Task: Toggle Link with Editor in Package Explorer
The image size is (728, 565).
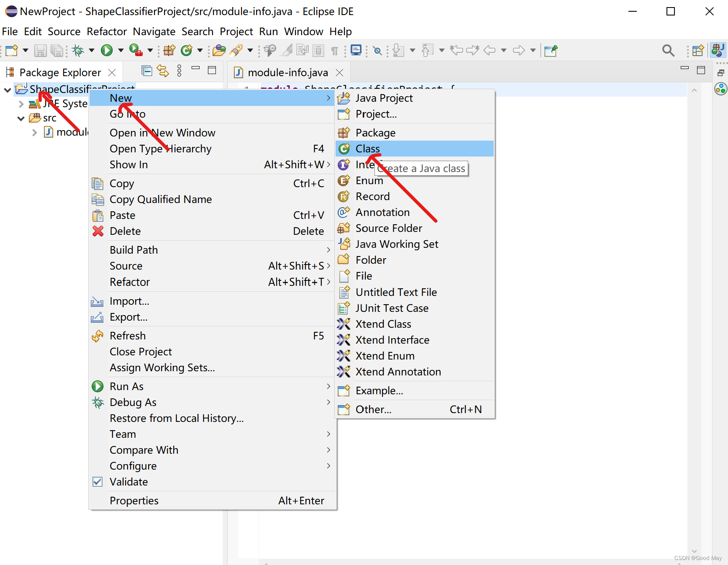Action: (163, 71)
